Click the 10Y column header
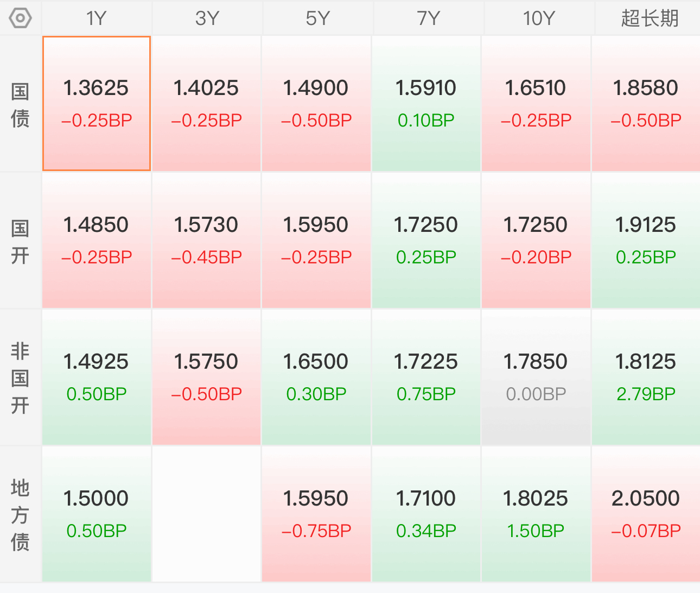The image size is (700, 593). tap(539, 18)
